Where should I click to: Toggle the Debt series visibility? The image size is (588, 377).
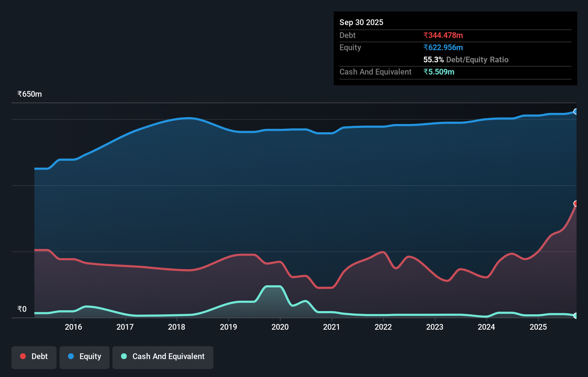coord(34,357)
